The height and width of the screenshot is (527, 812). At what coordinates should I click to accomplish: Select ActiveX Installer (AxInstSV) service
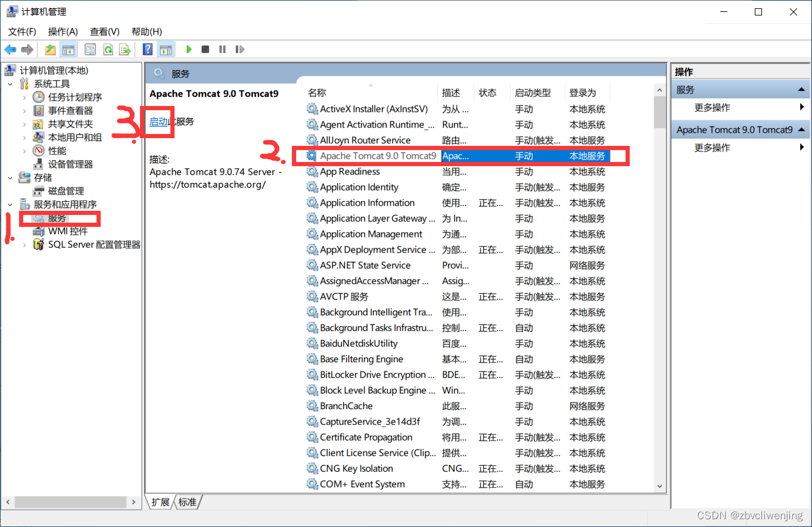pos(457,109)
